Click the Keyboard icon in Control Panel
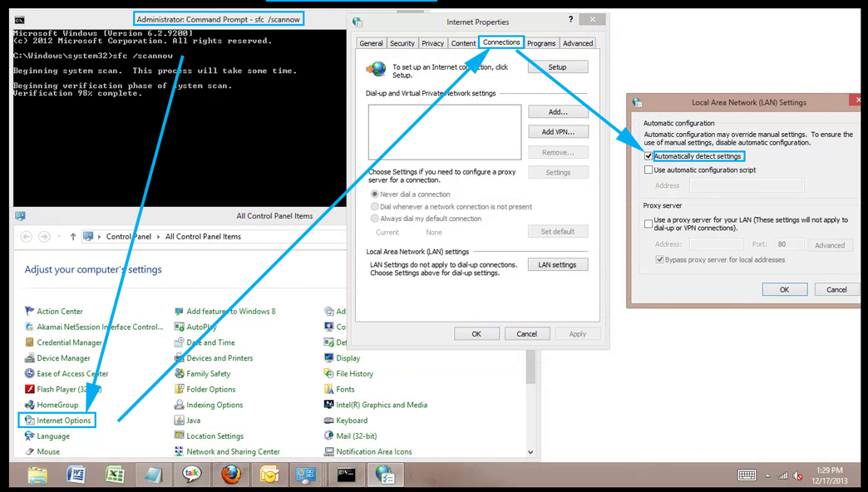This screenshot has height=492, width=868. click(x=328, y=420)
